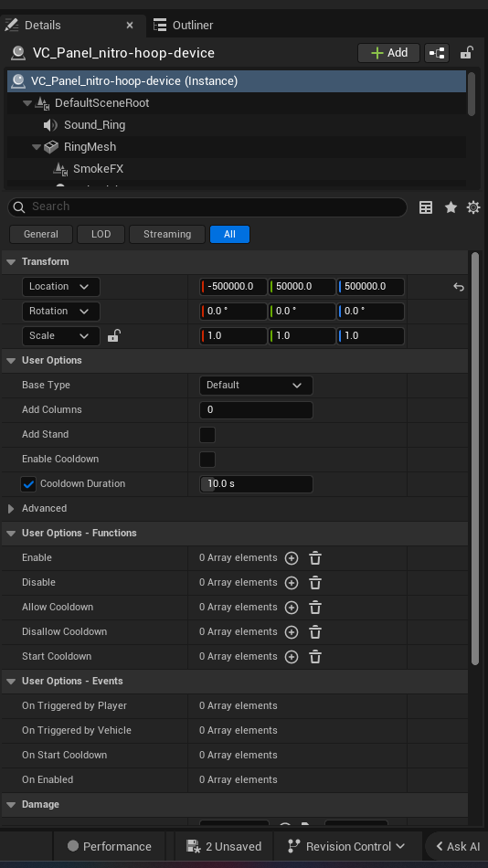Select the Details tab

(42, 25)
